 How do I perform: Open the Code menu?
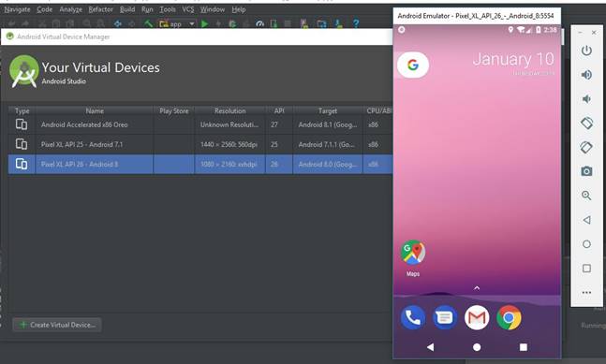tap(44, 9)
